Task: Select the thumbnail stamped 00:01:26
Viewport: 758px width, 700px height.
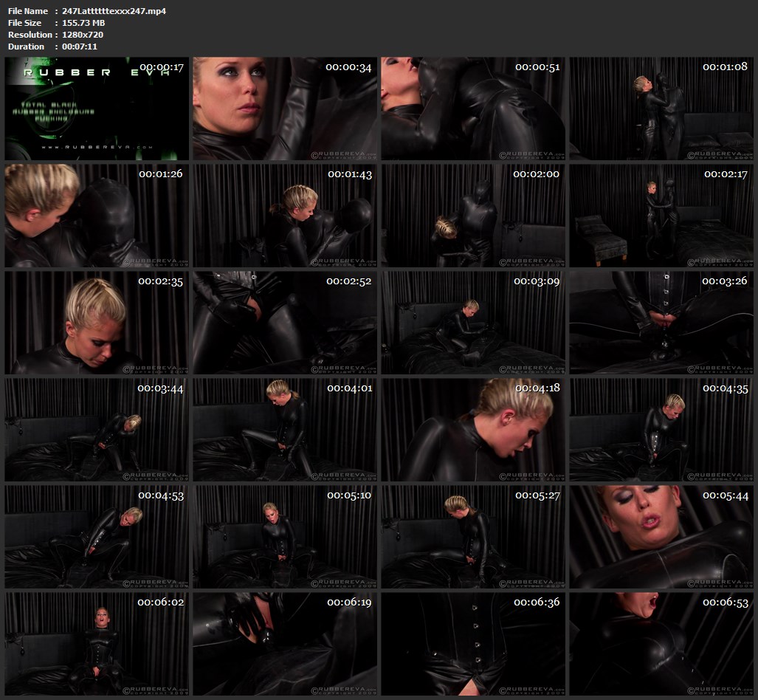Action: (97, 216)
